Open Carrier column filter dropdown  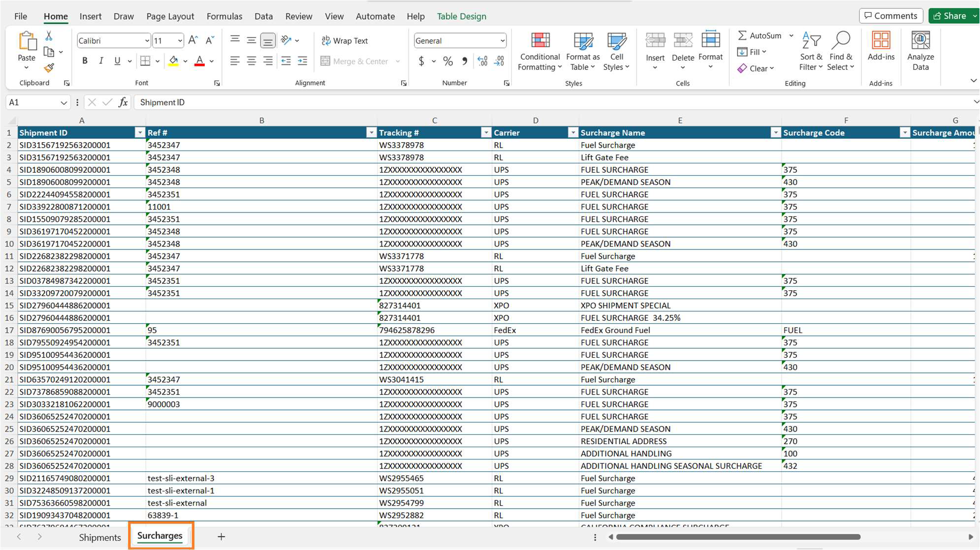pos(572,133)
